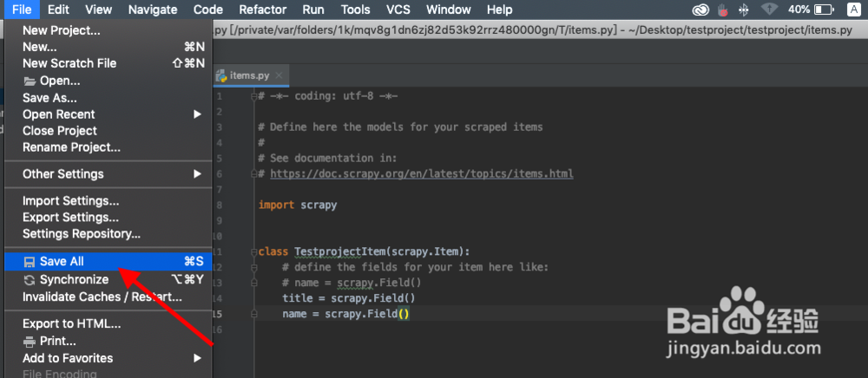868x378 pixels.
Task: Click the Bluetooth status icon
Action: pyautogui.click(x=742, y=10)
